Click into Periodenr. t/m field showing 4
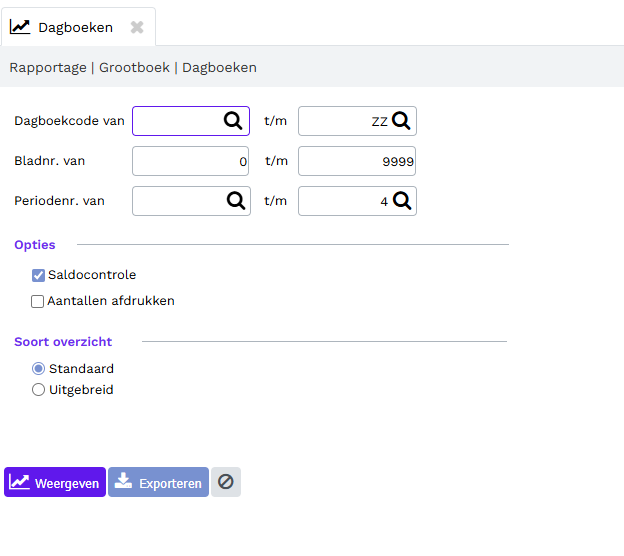 (344, 201)
